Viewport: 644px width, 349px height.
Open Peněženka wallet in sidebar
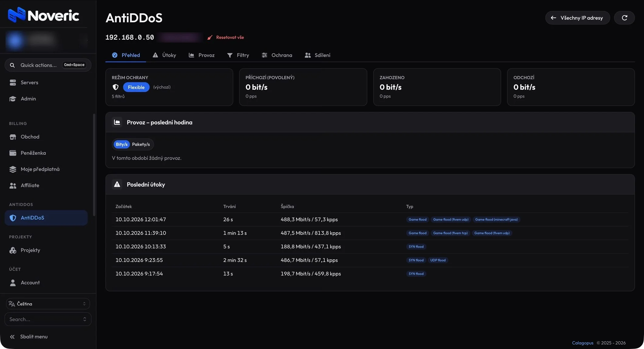pos(46,153)
